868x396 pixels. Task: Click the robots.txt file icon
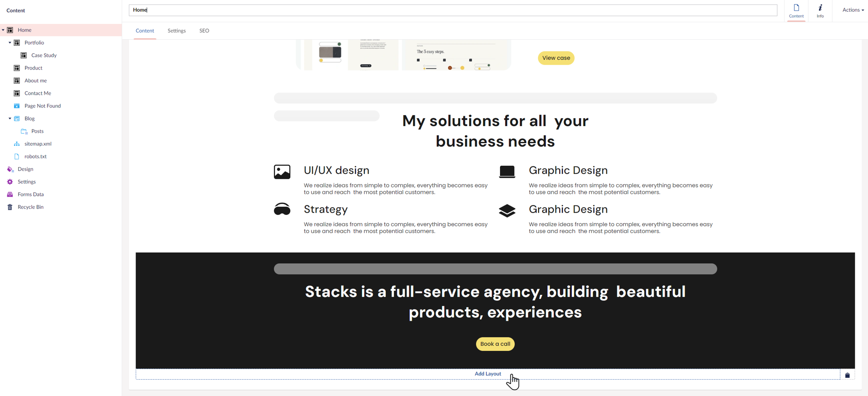point(17,157)
